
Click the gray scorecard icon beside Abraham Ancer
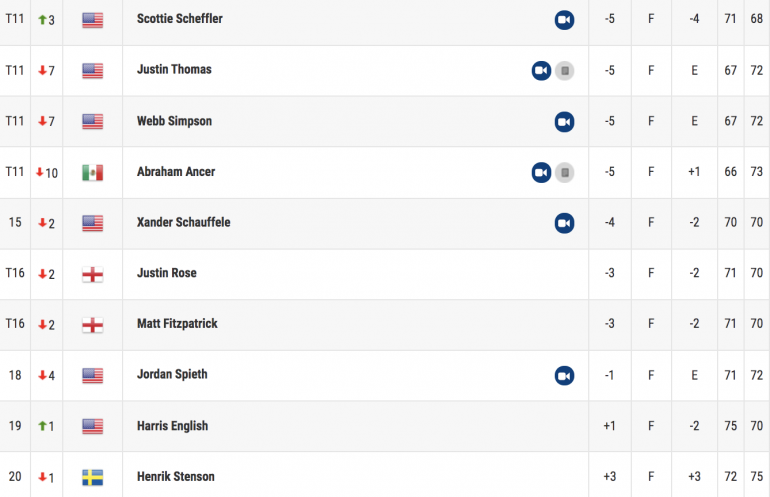point(565,172)
